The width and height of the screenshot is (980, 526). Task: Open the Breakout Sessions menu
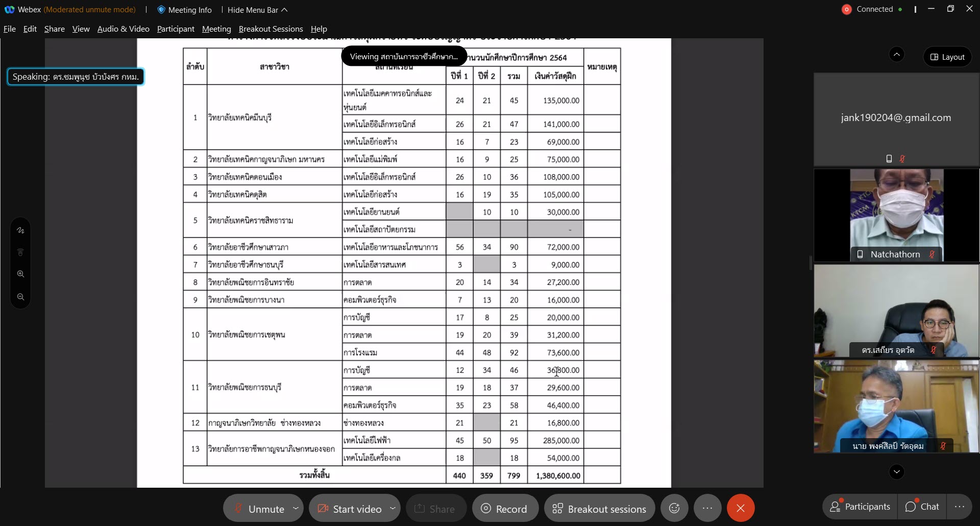pos(271,29)
